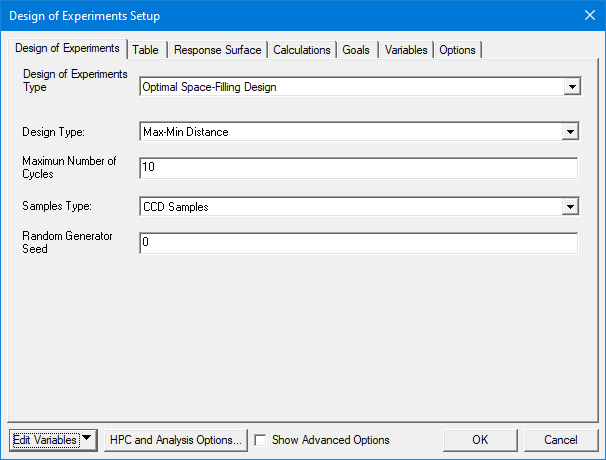Click the Maximum Number of Cycles field
The width and height of the screenshot is (606, 460).
click(x=359, y=168)
